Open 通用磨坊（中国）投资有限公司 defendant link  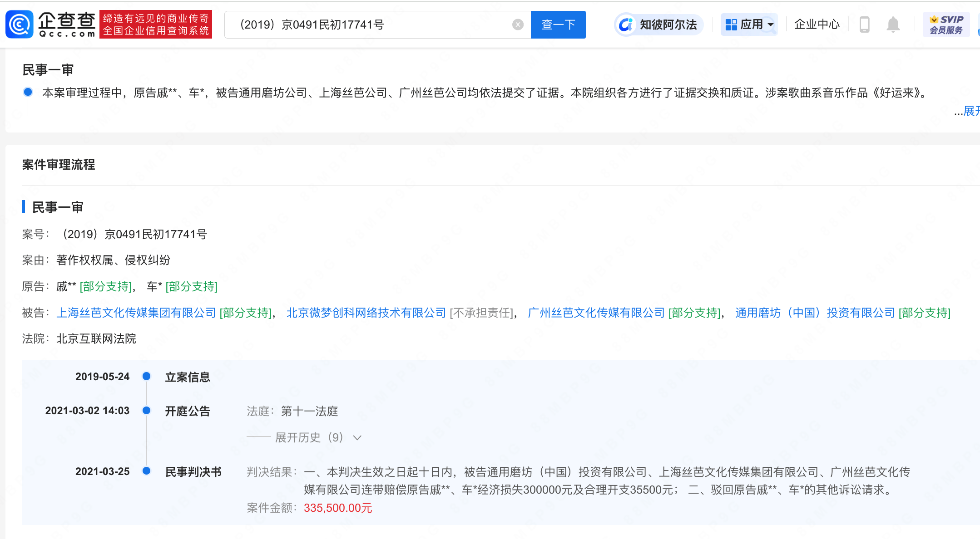815,313
